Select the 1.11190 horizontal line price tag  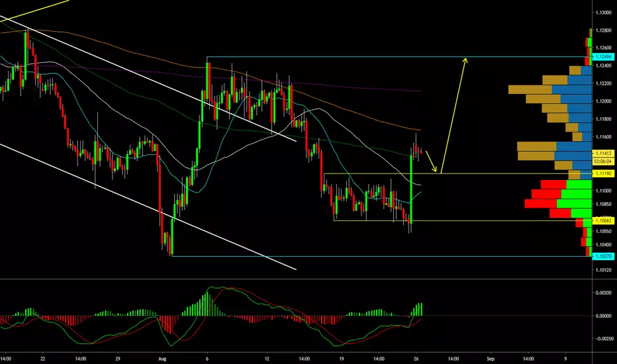click(603, 173)
